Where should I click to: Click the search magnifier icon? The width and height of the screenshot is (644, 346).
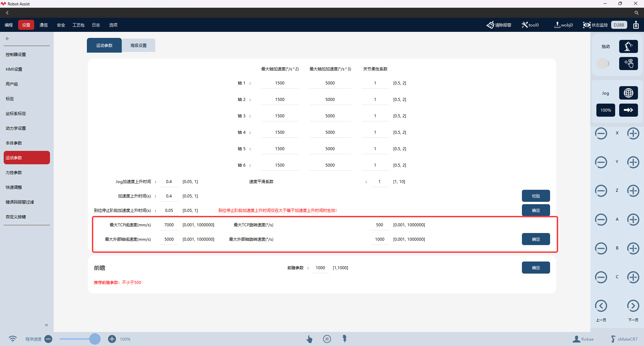tap(636, 13)
